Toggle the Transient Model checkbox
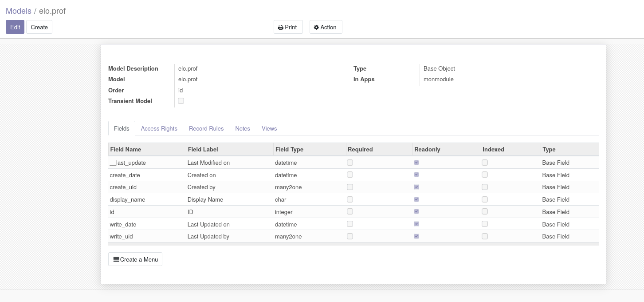 (181, 101)
